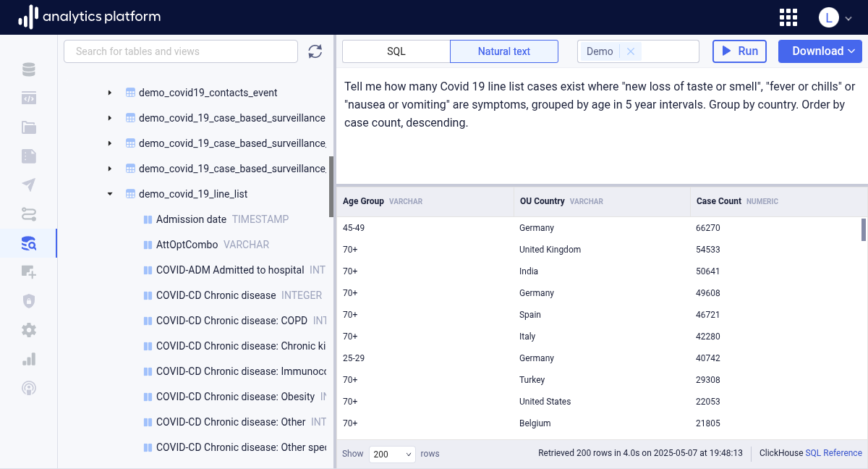The width and height of the screenshot is (868, 469).
Task: Collapse the demo_covid_19_line_list table
Action: pos(110,194)
